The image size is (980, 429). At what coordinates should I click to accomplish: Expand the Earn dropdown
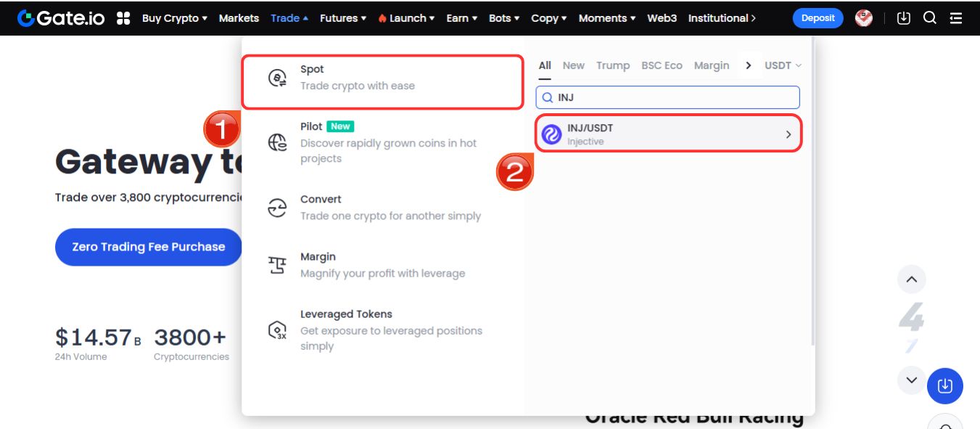point(461,18)
